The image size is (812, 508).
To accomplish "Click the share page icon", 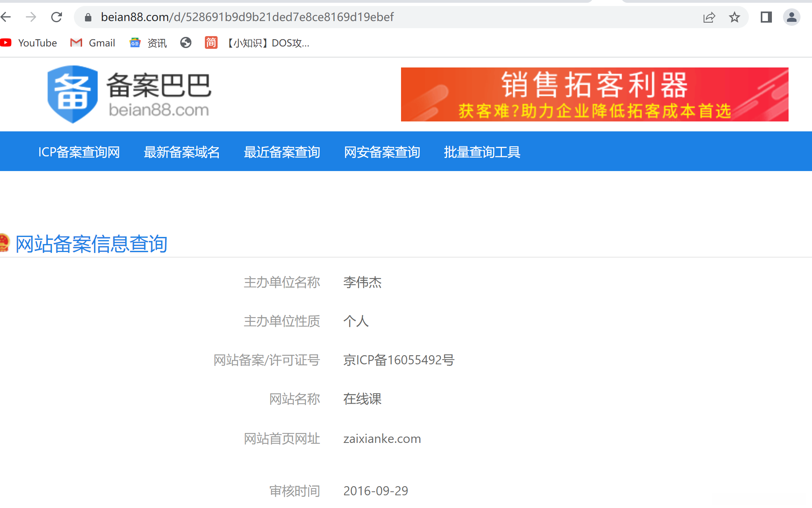I will tap(709, 17).
